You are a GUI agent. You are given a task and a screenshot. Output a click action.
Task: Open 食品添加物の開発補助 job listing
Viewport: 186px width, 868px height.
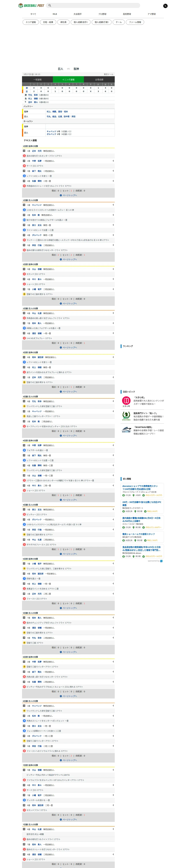coord(142,552)
